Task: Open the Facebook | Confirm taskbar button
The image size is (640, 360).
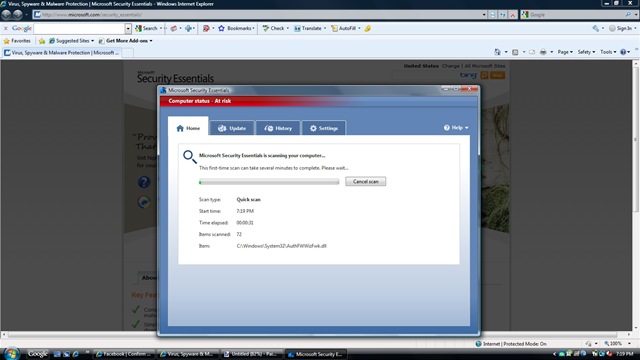Action: point(124,354)
